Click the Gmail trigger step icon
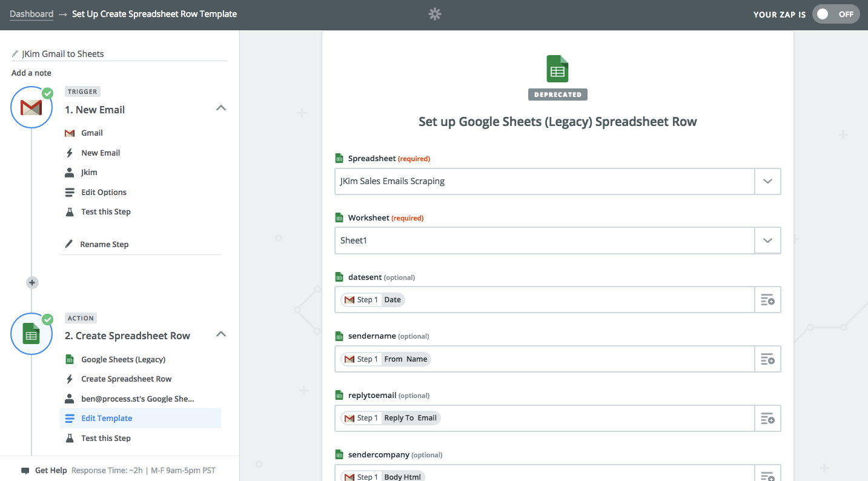 tap(31, 108)
